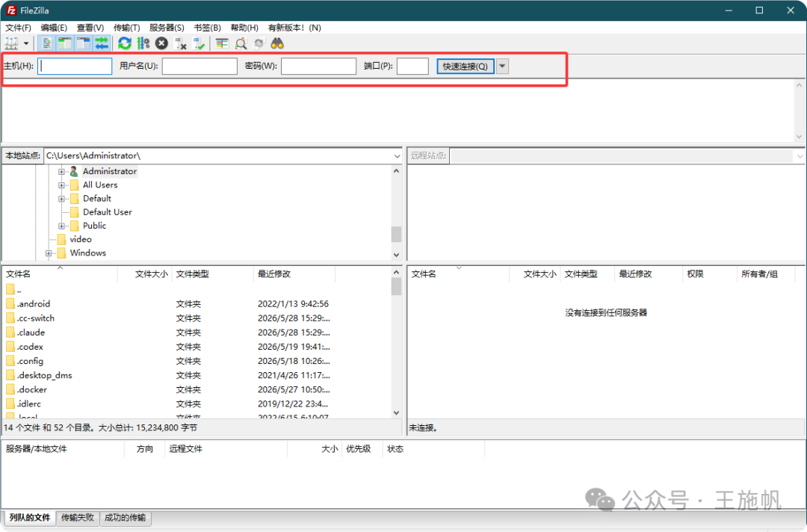Viewport: 807px width, 532px height.
Task: Disconnect from the current server
Action: click(x=180, y=44)
